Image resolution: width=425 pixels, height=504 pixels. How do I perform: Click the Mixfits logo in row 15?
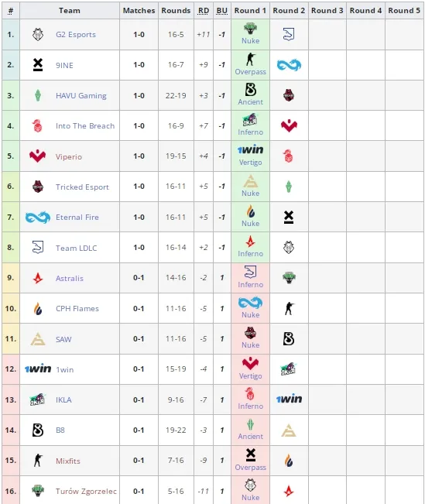coord(38,461)
